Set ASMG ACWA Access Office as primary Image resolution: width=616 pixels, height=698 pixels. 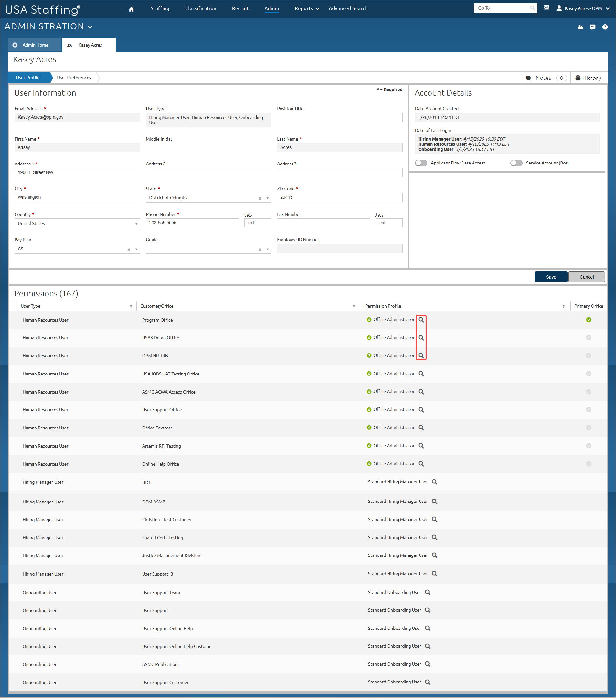[x=589, y=392]
